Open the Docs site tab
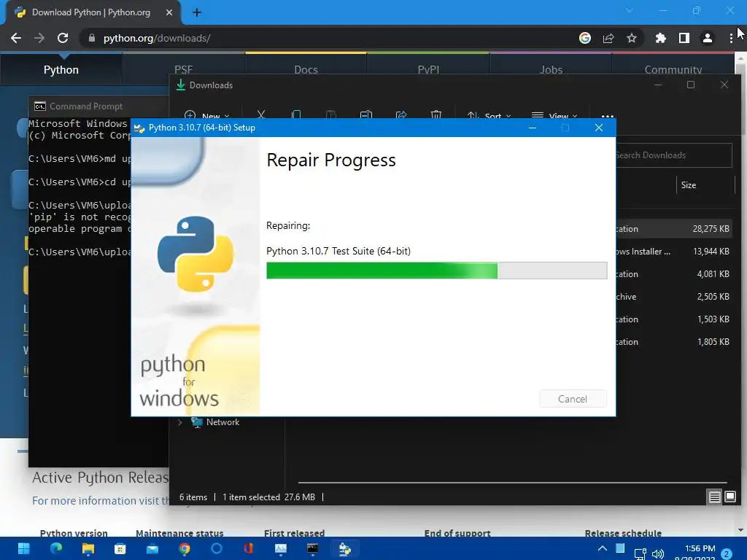Screen dimensions: 747x560 (306, 69)
